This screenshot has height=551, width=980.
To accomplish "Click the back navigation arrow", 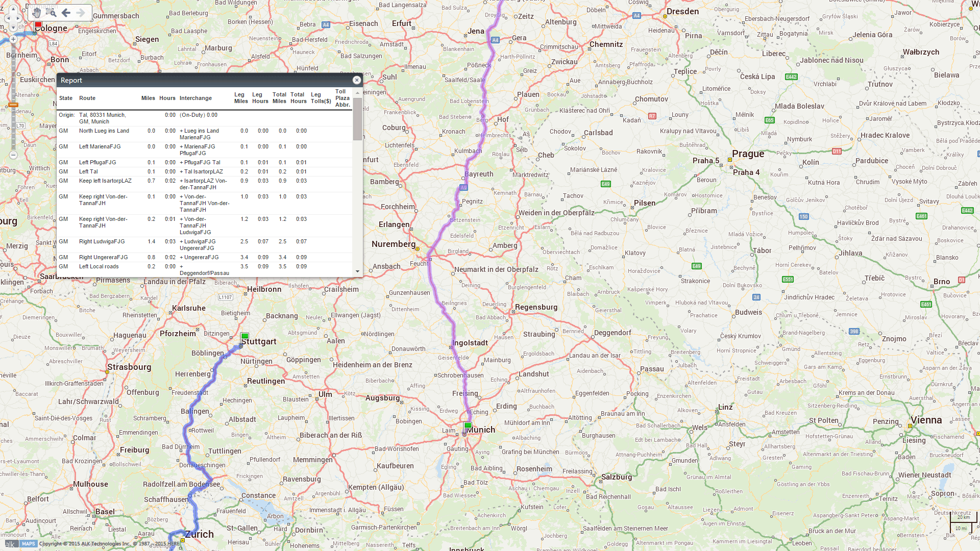I will click(x=65, y=13).
